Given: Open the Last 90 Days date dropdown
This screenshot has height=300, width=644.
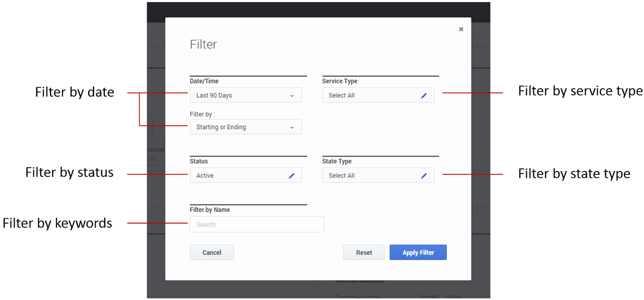Looking at the screenshot, I should click(x=245, y=96).
